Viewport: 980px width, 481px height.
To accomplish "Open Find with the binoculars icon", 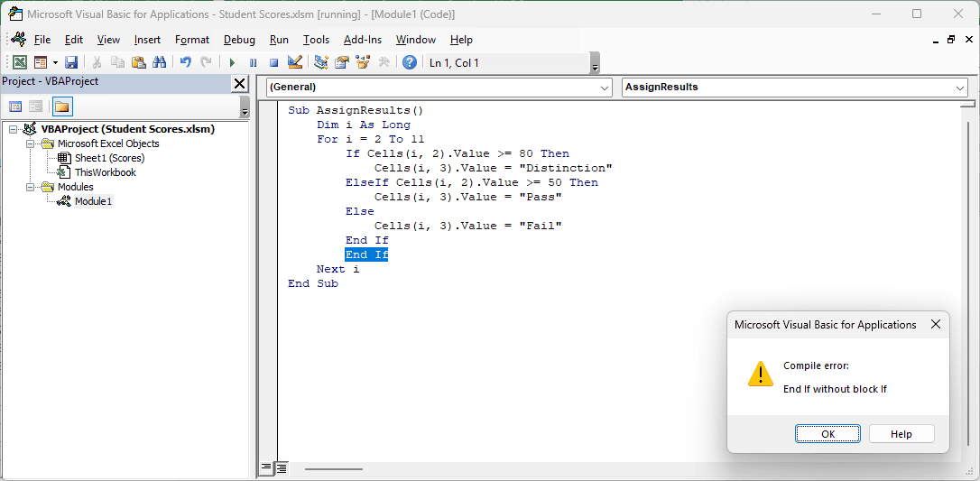I will 159,62.
